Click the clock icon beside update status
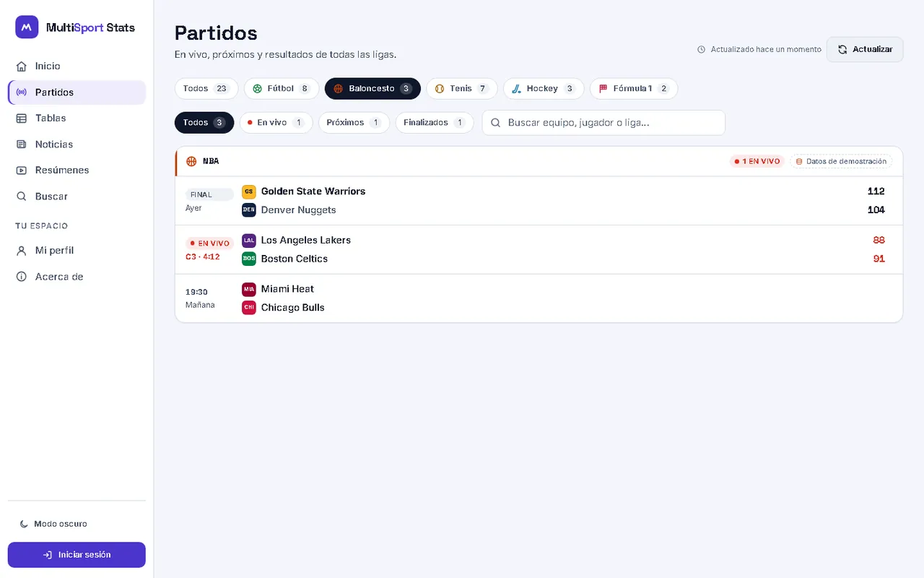Screen dimensions: 924x578 (x=701, y=49)
